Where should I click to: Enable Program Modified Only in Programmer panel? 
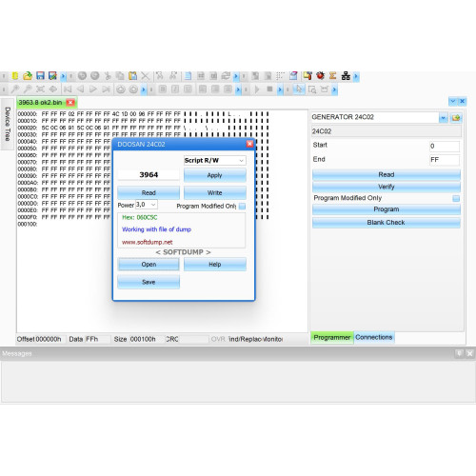(456, 198)
